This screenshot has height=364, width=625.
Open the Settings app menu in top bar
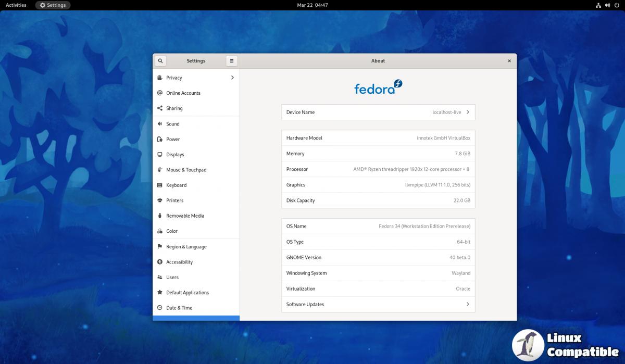[53, 5]
